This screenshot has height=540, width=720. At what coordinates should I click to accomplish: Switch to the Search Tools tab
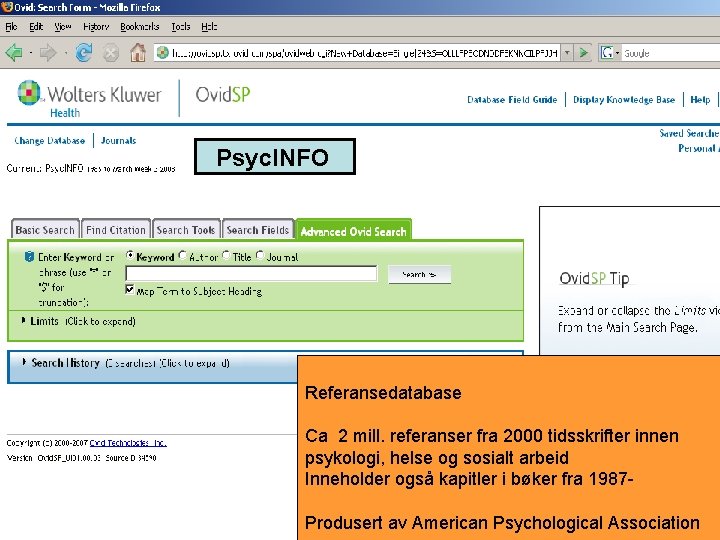(x=186, y=230)
